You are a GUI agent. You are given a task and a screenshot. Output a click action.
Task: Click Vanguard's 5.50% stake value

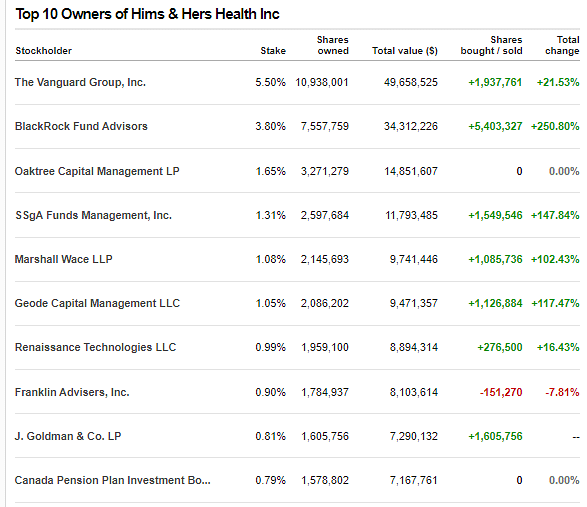pos(270,82)
